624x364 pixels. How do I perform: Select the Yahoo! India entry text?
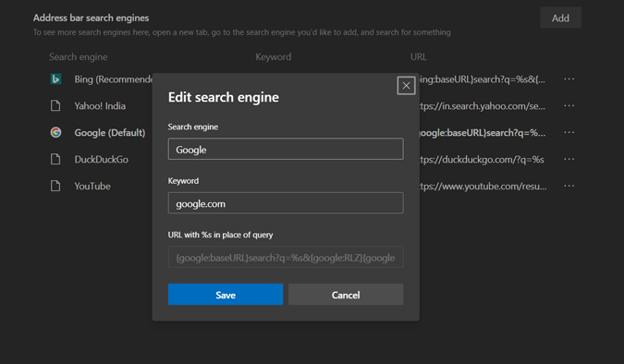[x=100, y=106]
